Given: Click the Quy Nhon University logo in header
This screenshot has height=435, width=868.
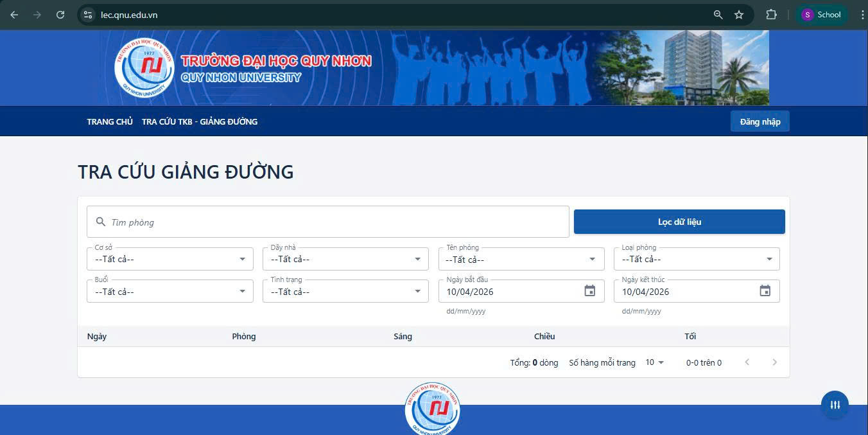Looking at the screenshot, I should (144, 68).
